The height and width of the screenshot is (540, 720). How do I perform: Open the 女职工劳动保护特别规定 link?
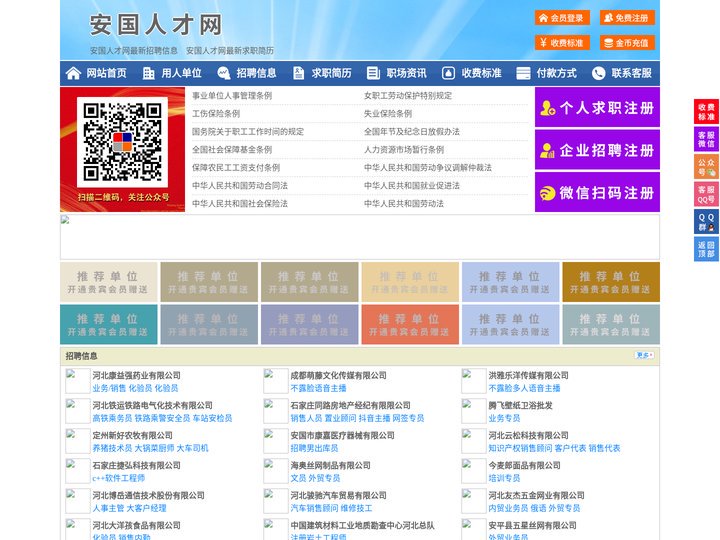tap(408, 96)
